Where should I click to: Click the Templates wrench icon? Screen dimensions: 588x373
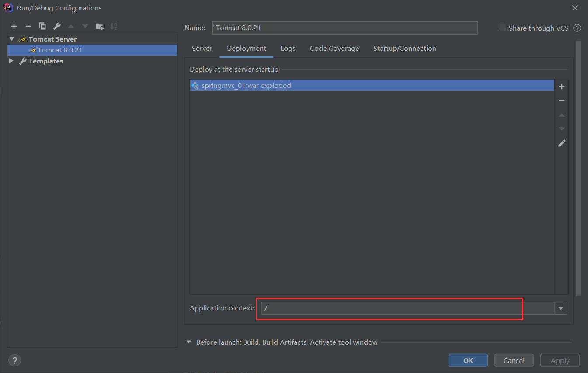[23, 61]
